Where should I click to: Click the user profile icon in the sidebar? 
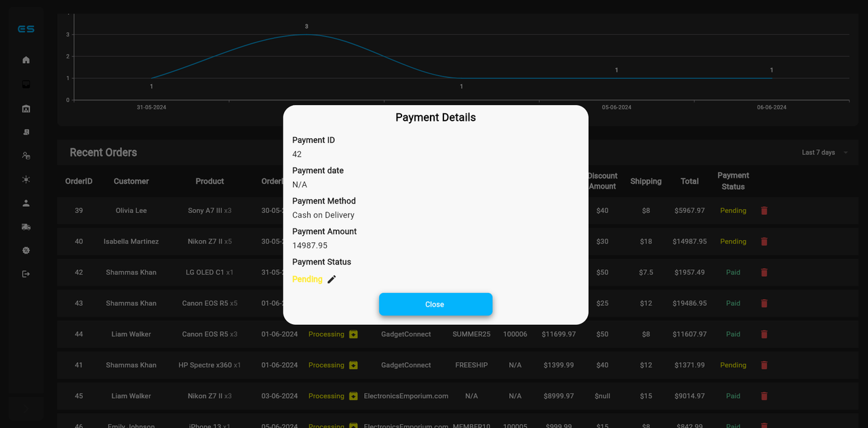click(x=26, y=202)
